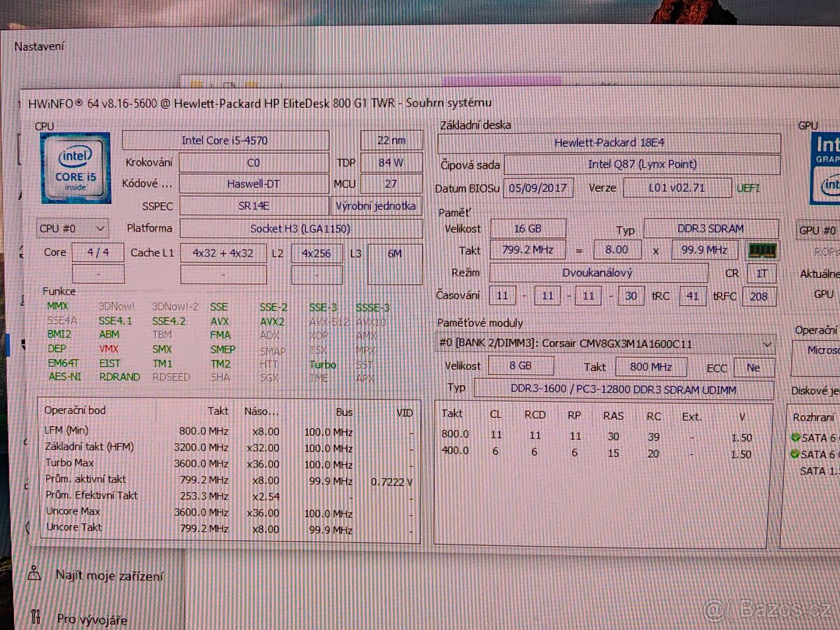Click green check icon beside first SATA 6 entry
The image size is (840, 630).
[x=794, y=438]
